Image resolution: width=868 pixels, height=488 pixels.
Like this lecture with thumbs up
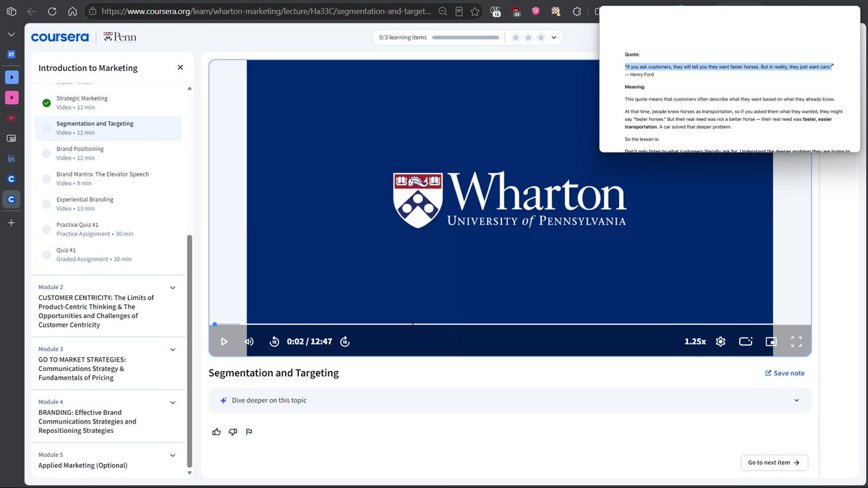(x=216, y=432)
